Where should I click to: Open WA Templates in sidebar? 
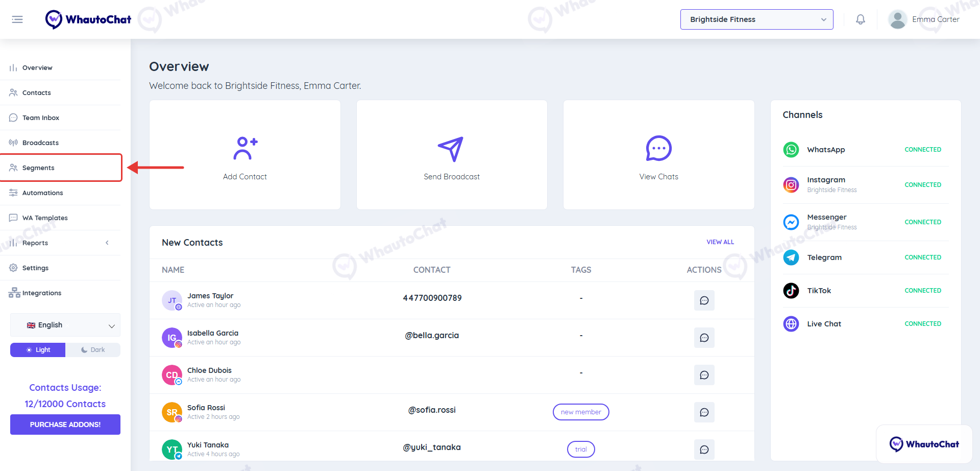tap(60, 218)
